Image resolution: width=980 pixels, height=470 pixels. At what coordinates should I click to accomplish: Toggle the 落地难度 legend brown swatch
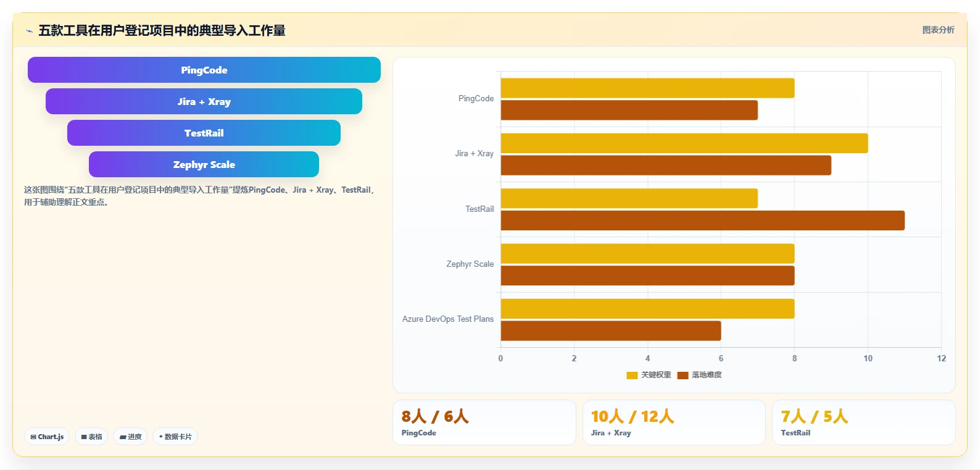point(683,375)
